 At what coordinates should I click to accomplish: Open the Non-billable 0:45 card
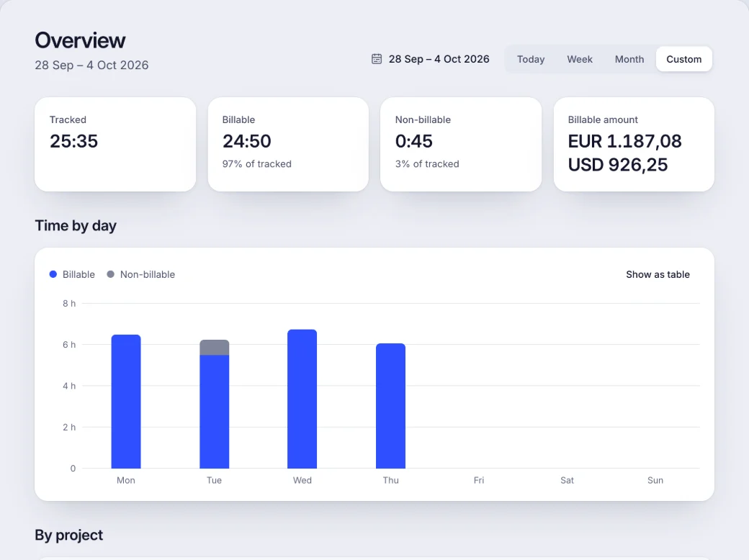[x=461, y=144]
